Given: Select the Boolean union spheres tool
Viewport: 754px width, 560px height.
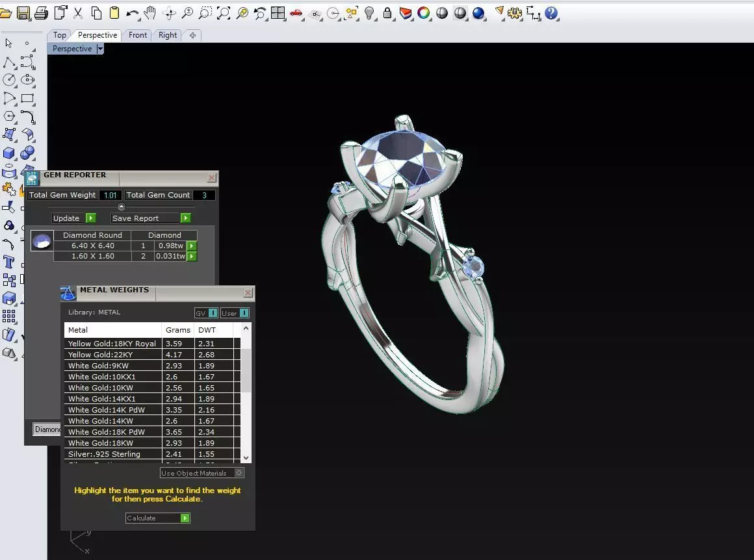Looking at the screenshot, I should click(x=27, y=153).
